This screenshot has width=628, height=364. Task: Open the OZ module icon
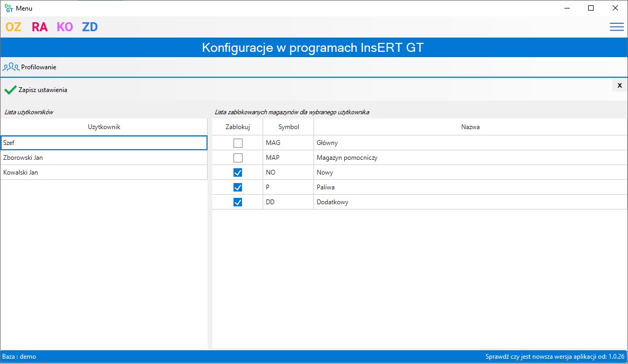(12, 26)
